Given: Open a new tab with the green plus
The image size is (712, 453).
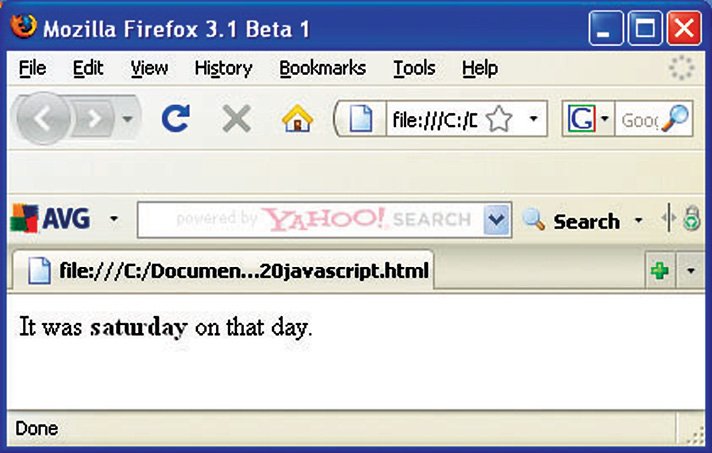Looking at the screenshot, I should 660,271.
